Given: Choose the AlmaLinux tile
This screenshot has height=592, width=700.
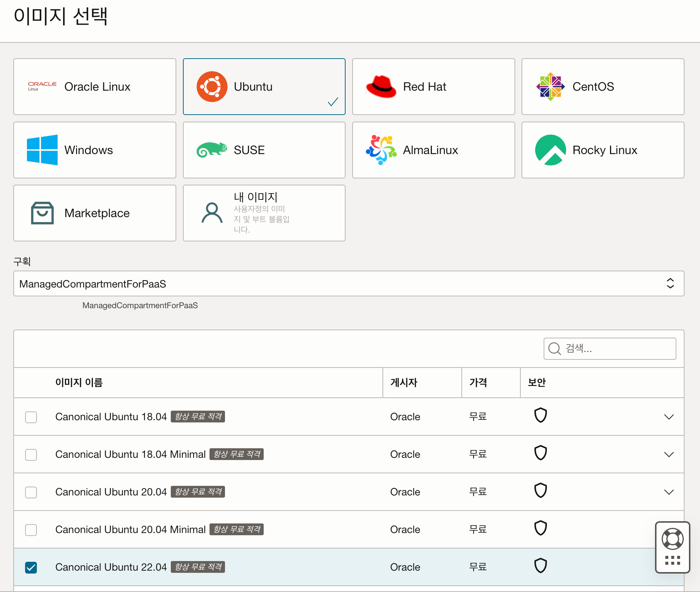Looking at the screenshot, I should 433,150.
